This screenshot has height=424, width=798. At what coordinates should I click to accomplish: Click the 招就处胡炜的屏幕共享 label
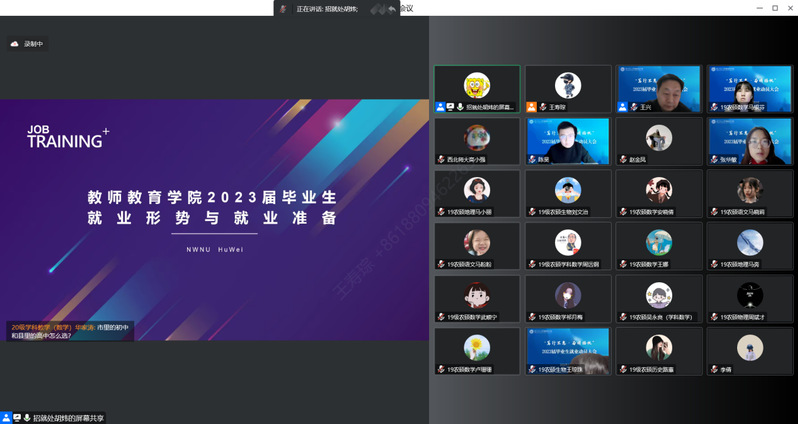pos(68,417)
